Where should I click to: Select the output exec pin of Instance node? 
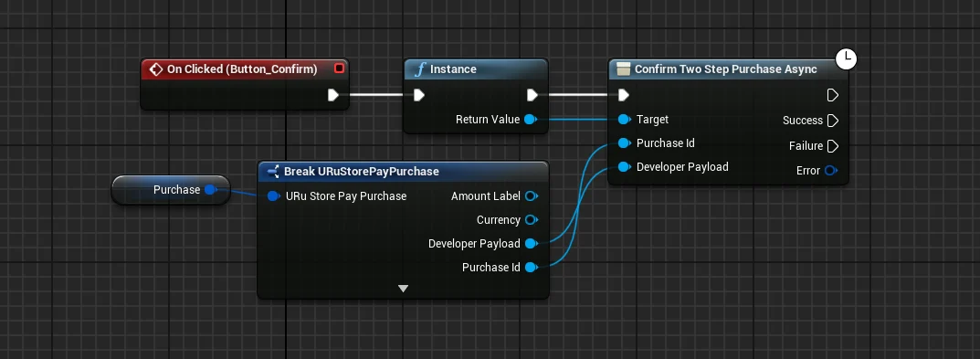(532, 95)
